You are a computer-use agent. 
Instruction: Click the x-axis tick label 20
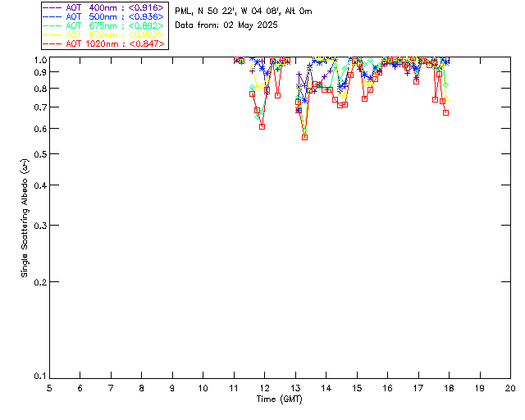pyautogui.click(x=510, y=387)
